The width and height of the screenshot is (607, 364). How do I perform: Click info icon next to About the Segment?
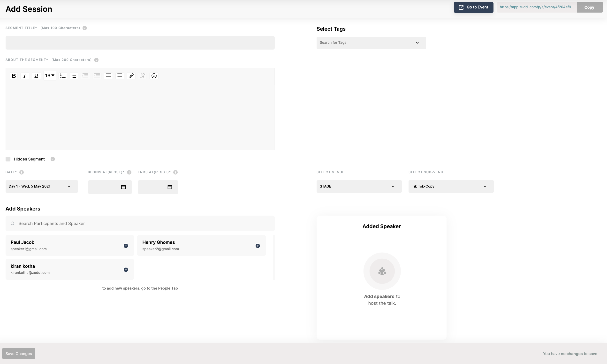[x=96, y=60]
